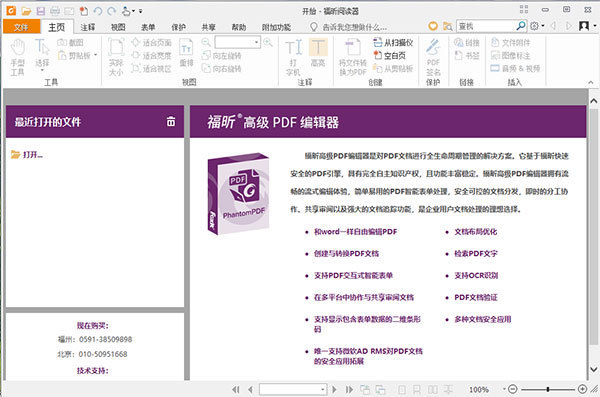Expand the 选择 select tool dropdown
Image resolution: width=600 pixels, height=397 pixels.
click(42, 70)
